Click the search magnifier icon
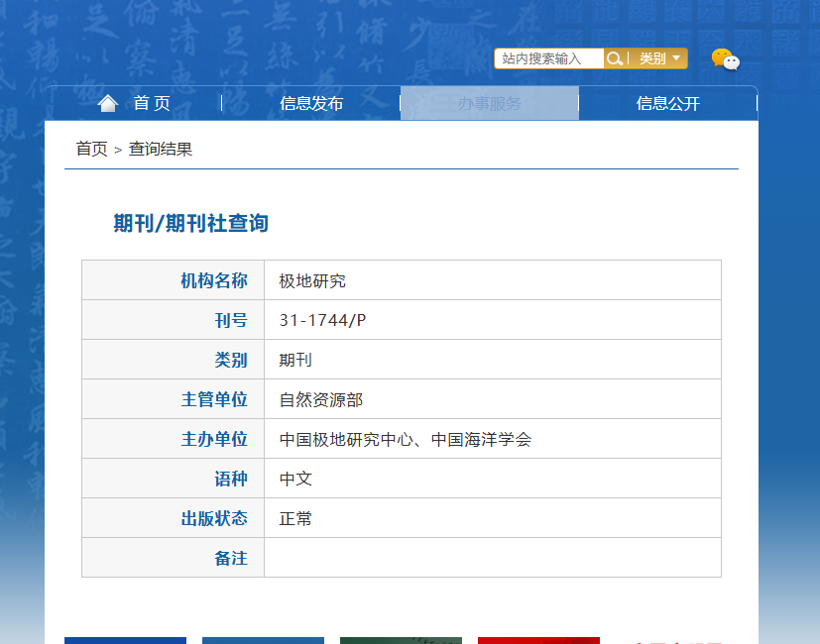This screenshot has height=644, width=820. tap(615, 58)
